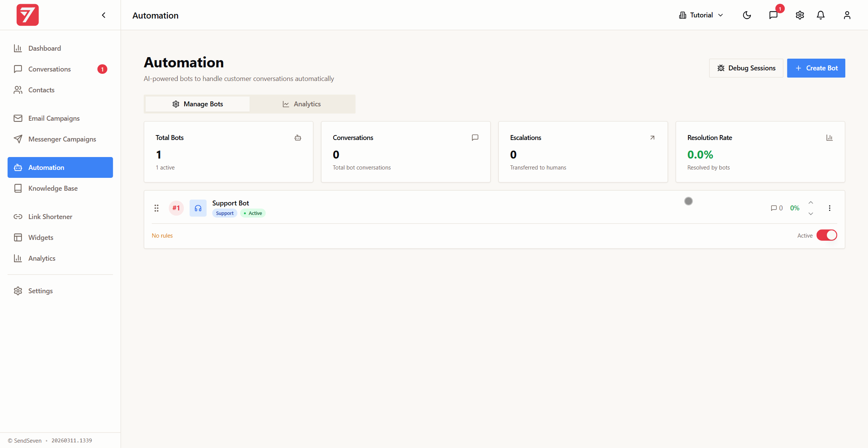Open Messenger Campaigns section
This screenshot has height=448, width=868.
[x=60, y=139]
